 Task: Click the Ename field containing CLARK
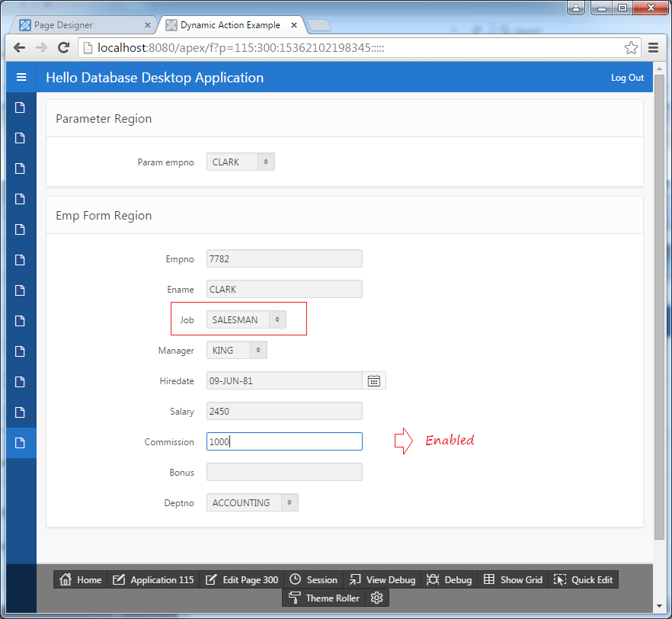284,289
